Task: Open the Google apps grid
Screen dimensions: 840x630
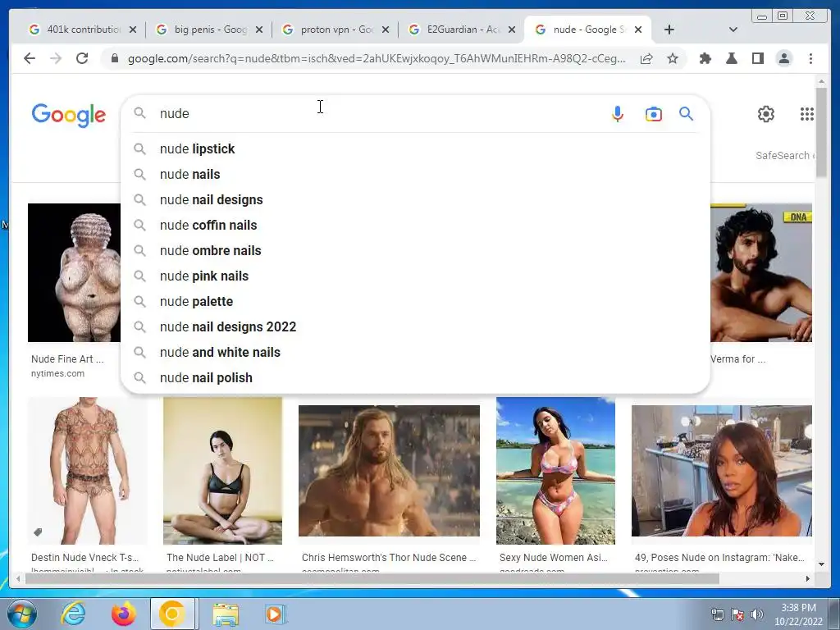Action: point(807,113)
